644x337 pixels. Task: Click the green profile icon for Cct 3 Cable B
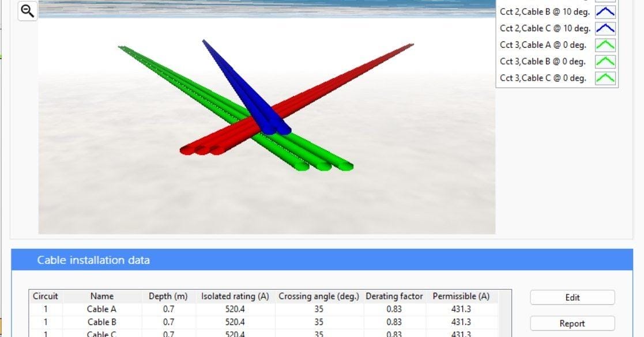605,61
